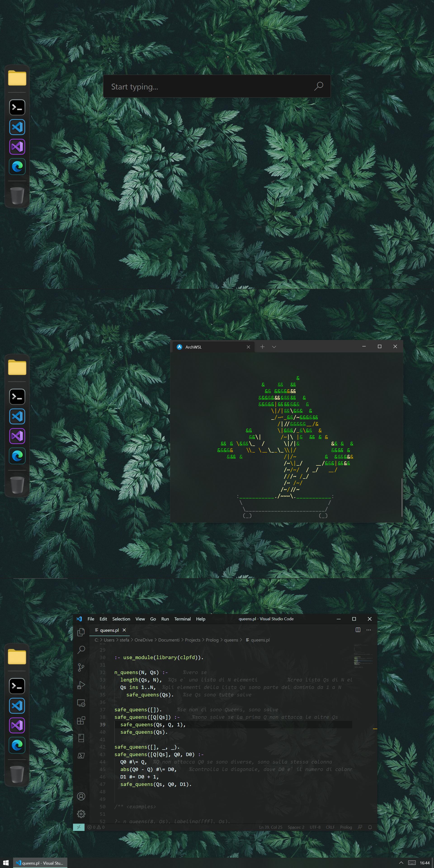This screenshot has width=434, height=868.
Task: Click Spaces: 2 indentation in status bar
Action: [x=295, y=827]
